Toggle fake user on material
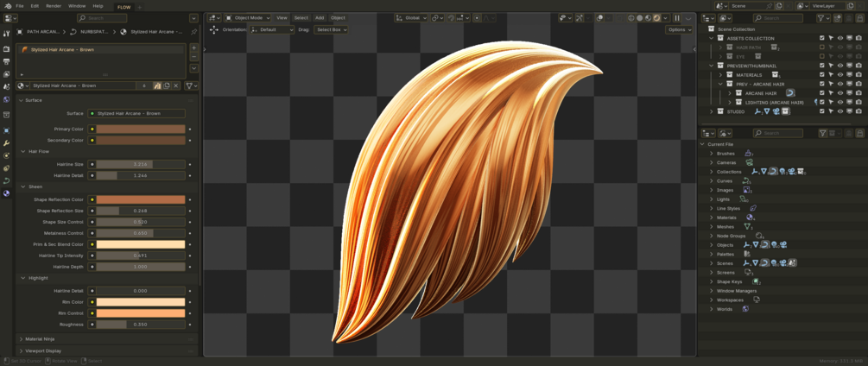Screen dimensions: 868x366 click(157, 85)
